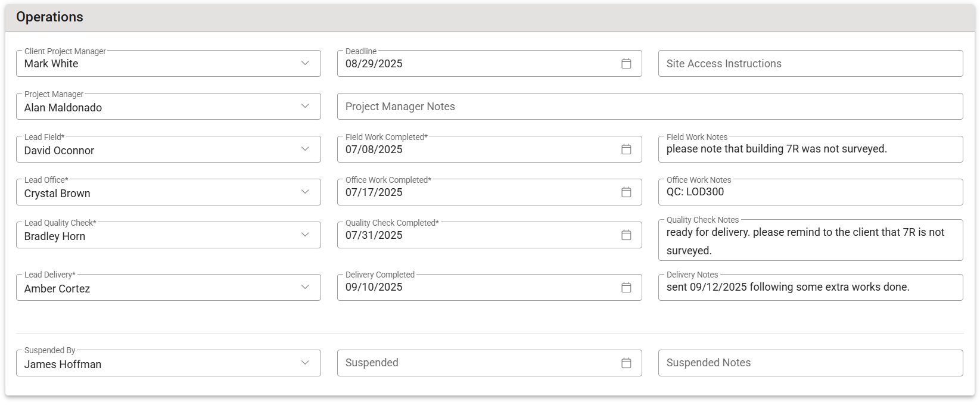Open the Lead Office dropdown
The width and height of the screenshot is (980, 405).
pos(305,192)
